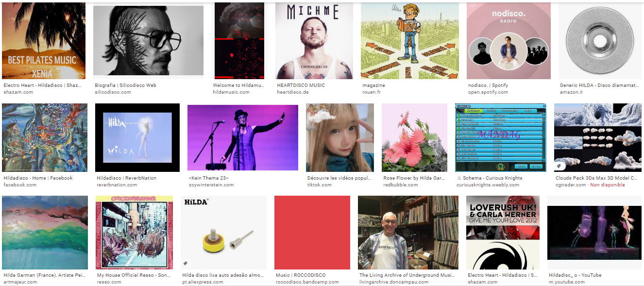Open the Hildadisco - Home | Facebook title
Screen dimensions: 644x286
[x=38, y=178]
